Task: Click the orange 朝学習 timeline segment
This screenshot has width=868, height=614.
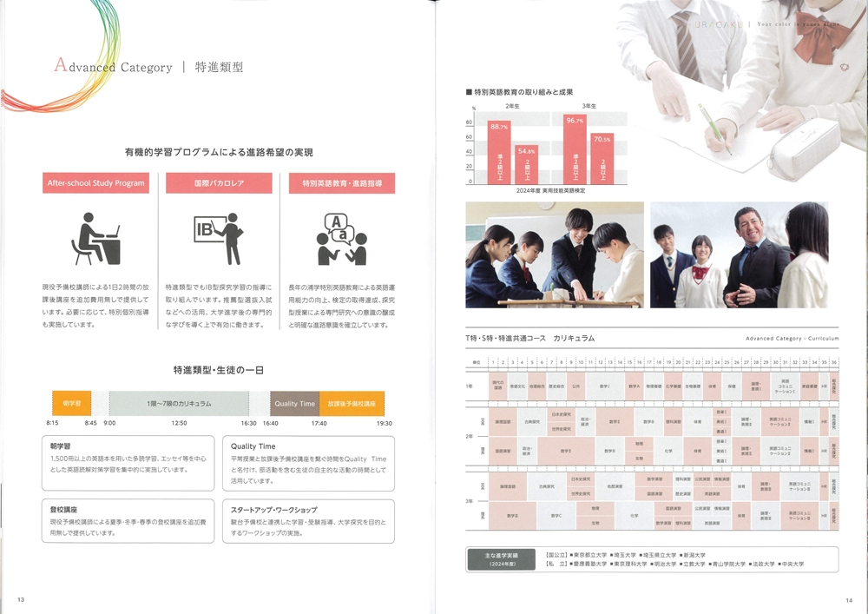Action: [x=71, y=404]
